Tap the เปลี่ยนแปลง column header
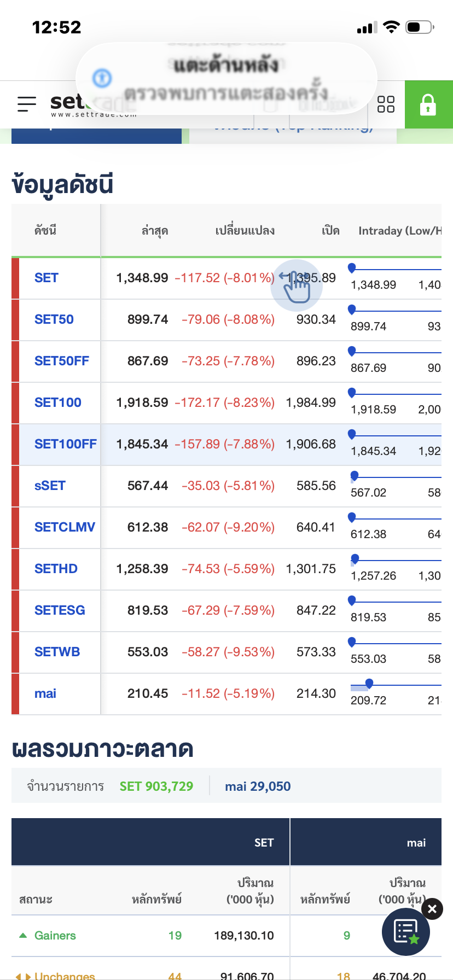 [x=245, y=231]
